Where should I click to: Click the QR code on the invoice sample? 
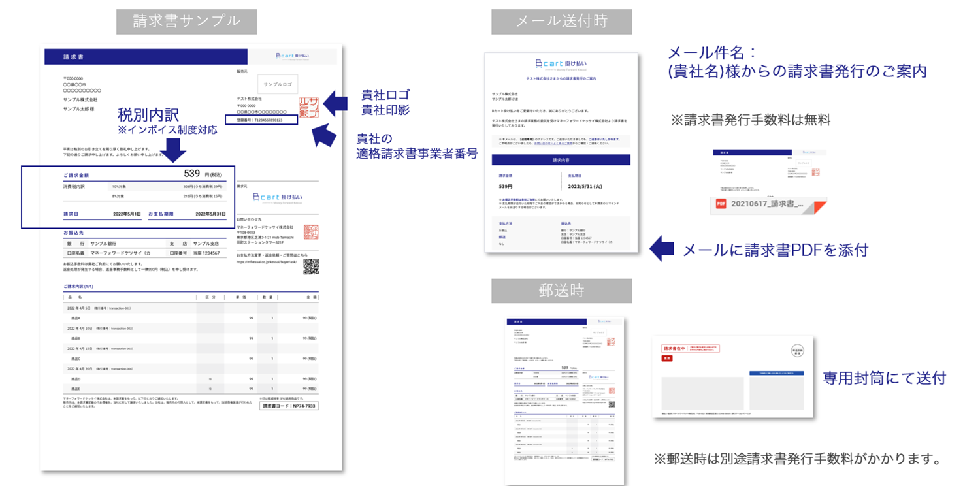(310, 266)
